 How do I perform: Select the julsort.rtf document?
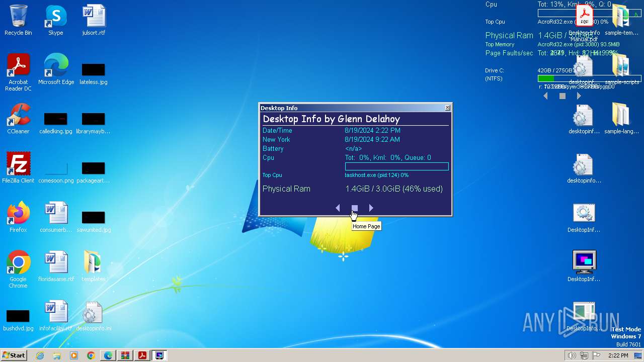(x=94, y=21)
